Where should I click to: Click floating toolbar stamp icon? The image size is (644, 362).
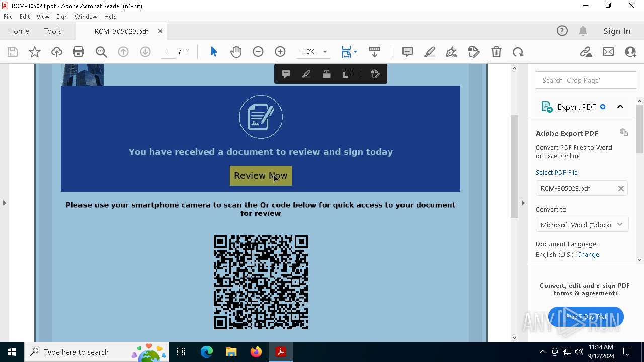click(x=326, y=74)
